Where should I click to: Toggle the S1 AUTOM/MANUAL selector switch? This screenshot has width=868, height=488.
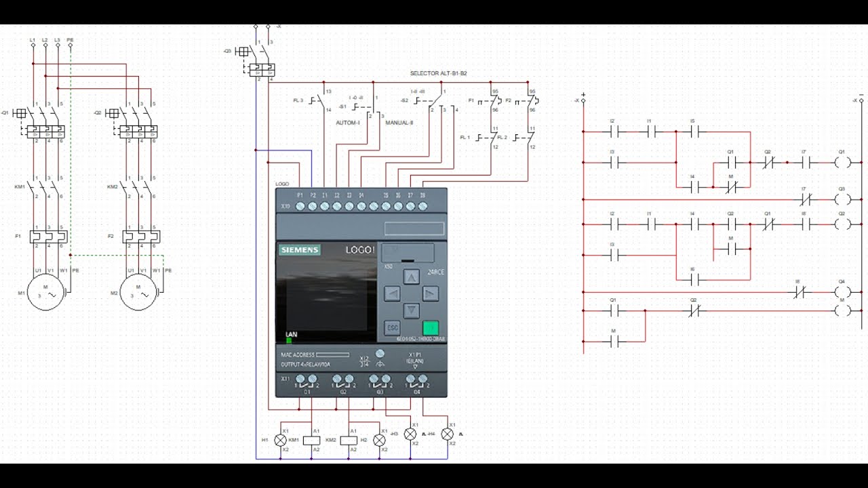tap(366, 106)
